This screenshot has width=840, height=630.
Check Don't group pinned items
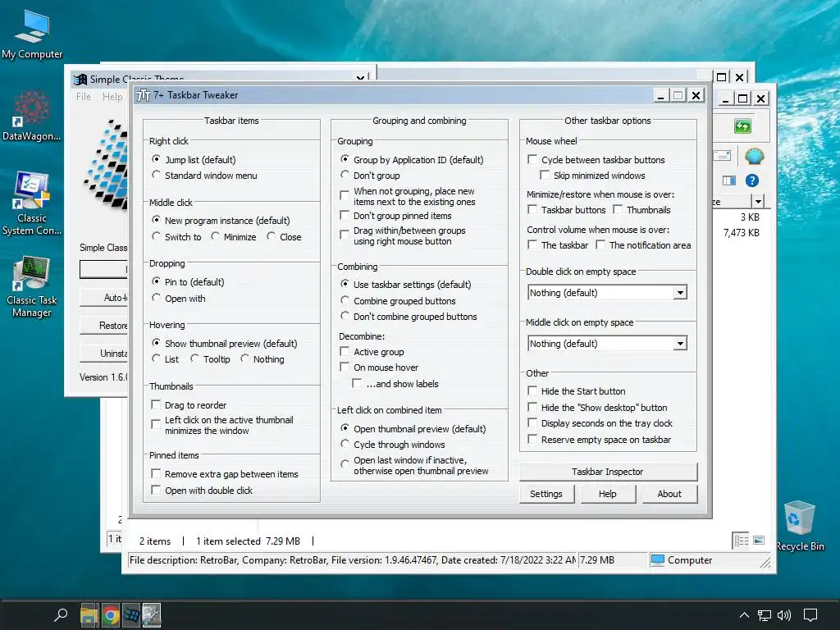(345, 215)
